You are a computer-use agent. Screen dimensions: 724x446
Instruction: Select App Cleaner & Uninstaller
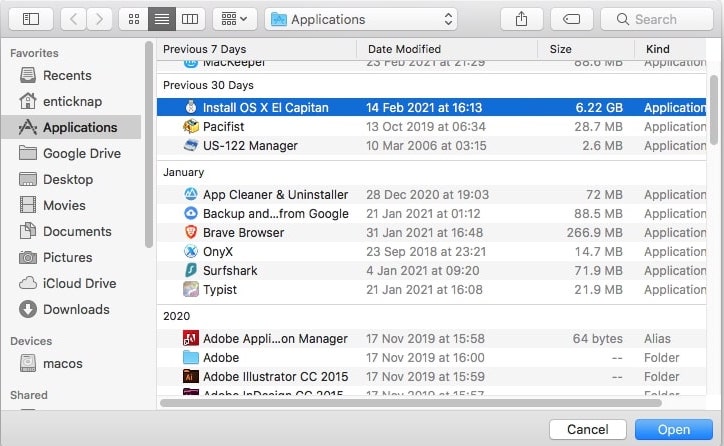431,194
